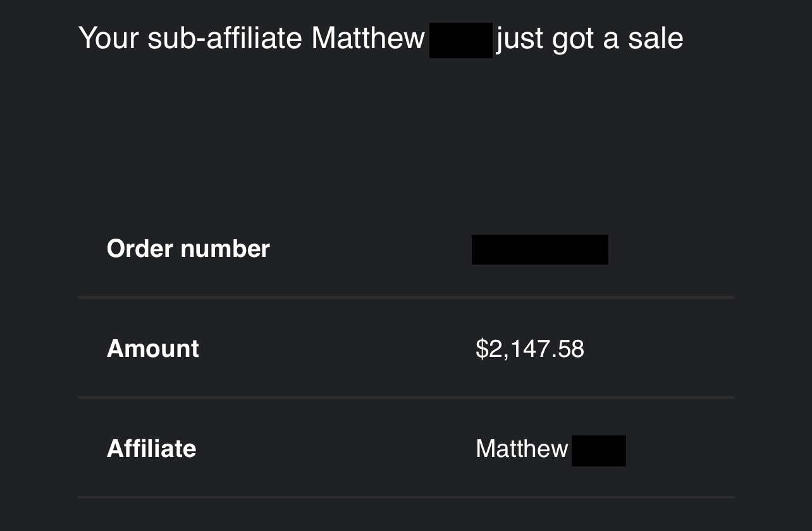Image resolution: width=812 pixels, height=531 pixels.
Task: Click the word "number" in Order number
Action: click(x=225, y=249)
